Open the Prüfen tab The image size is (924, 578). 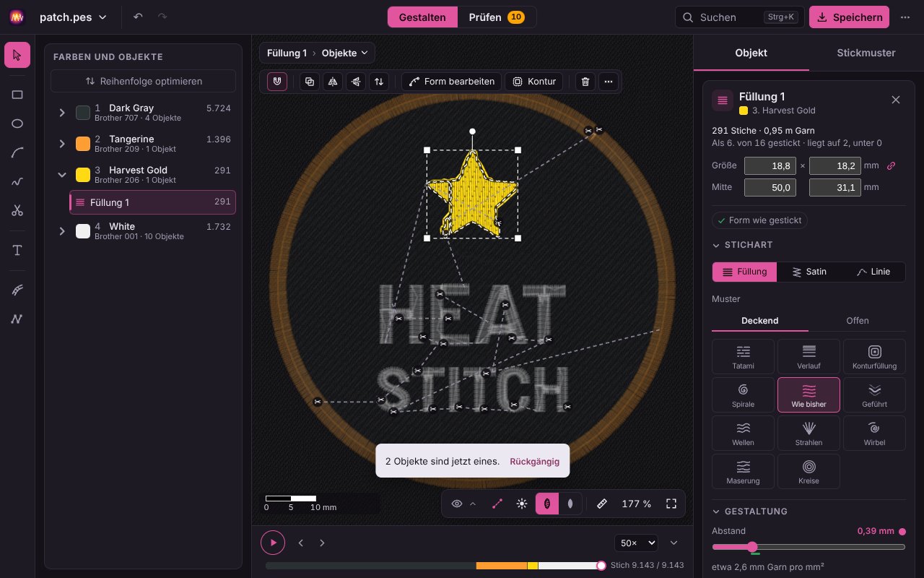tap(497, 17)
